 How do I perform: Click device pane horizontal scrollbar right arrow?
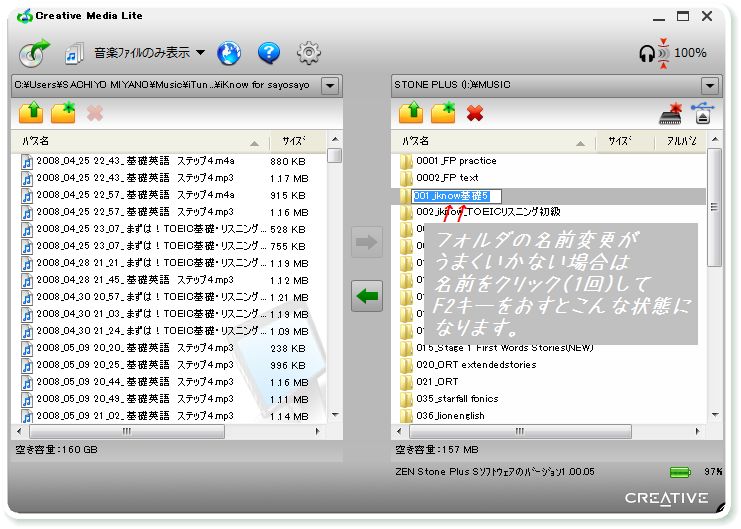pyautogui.click(x=698, y=431)
